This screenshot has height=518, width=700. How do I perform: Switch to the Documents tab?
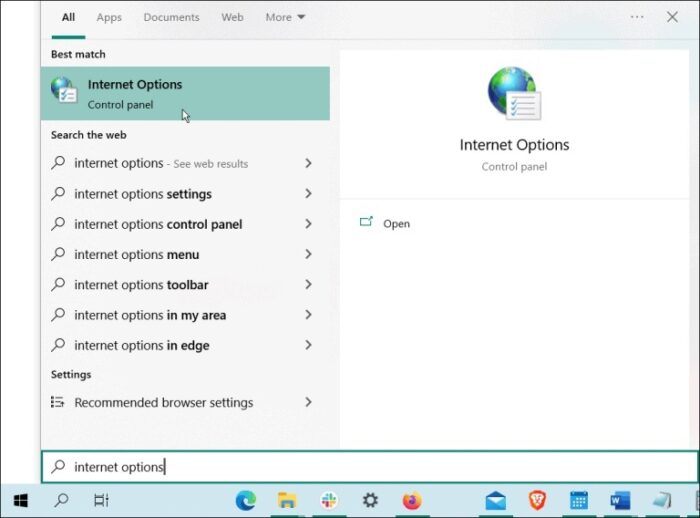click(171, 17)
